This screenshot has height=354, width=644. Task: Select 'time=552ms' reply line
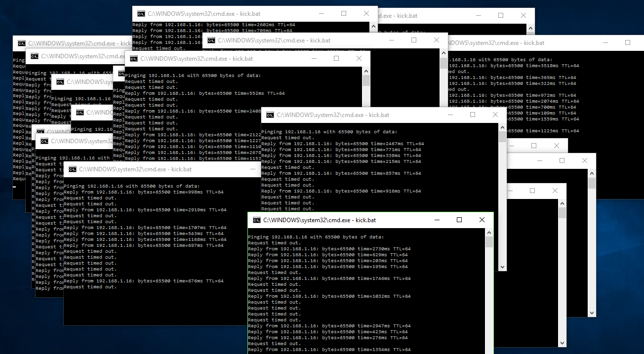205,93
